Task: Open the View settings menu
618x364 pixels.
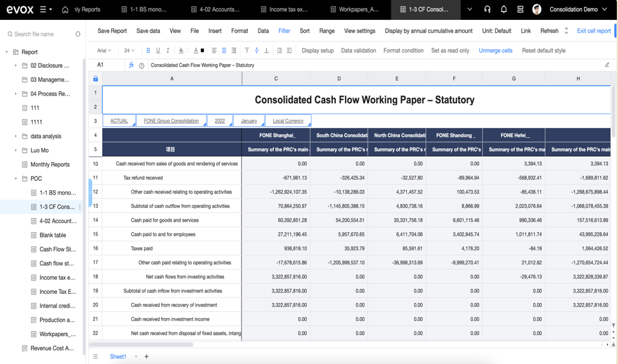Action: click(x=360, y=31)
